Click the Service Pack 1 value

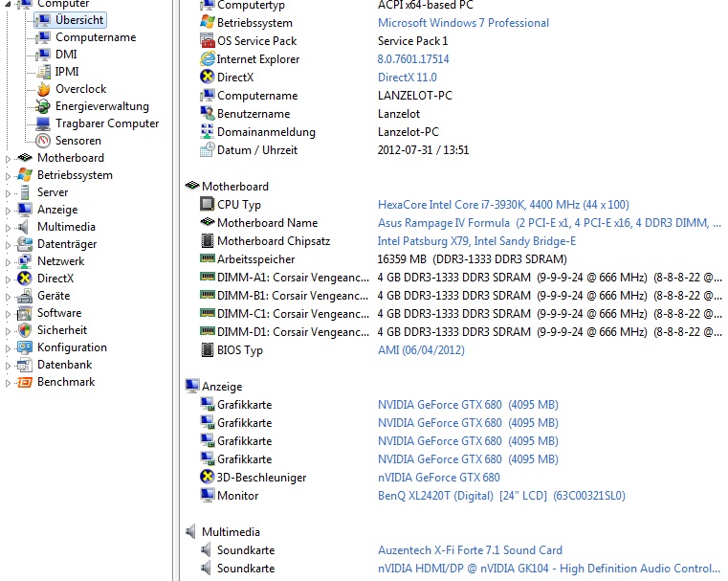click(x=412, y=41)
